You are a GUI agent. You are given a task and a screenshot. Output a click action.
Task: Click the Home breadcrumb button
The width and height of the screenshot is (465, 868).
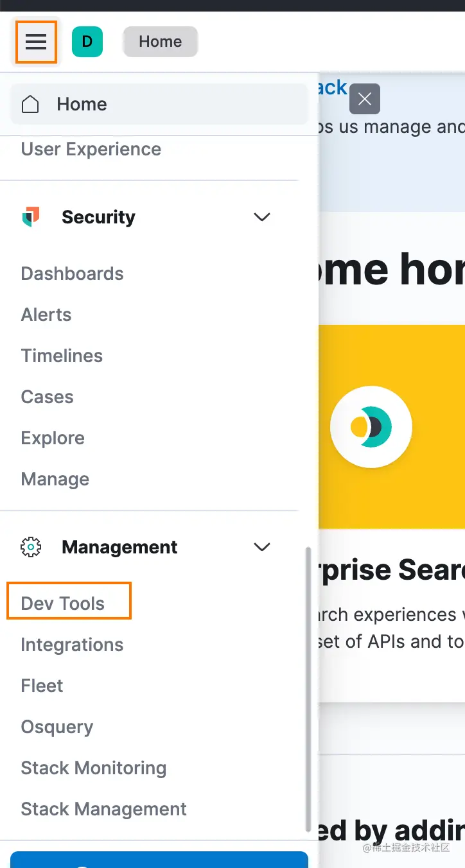tap(160, 42)
